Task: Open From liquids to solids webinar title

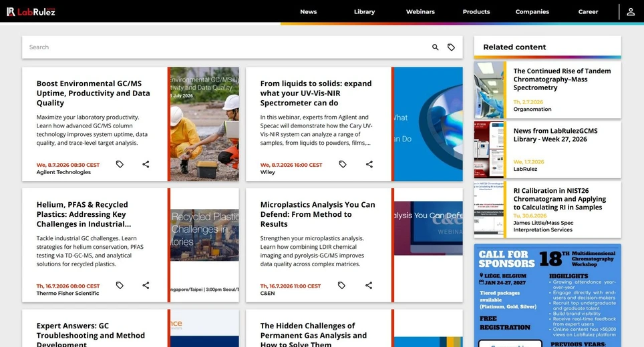Action: pos(316,93)
